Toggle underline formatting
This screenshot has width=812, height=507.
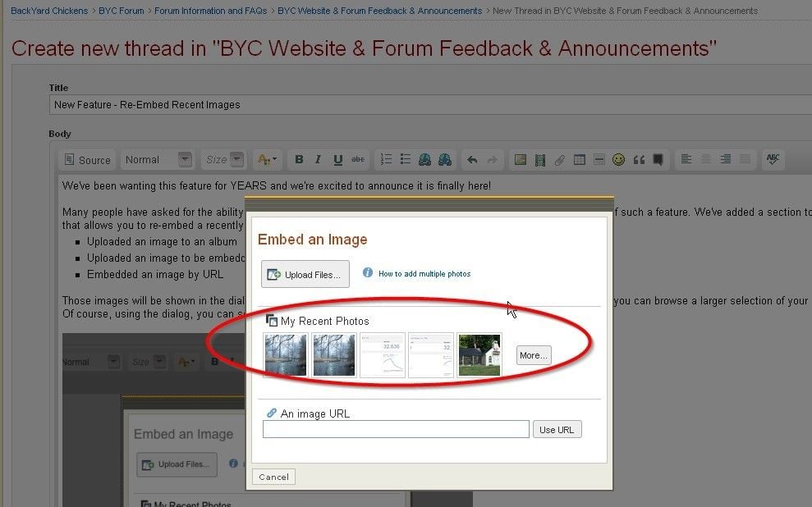(337, 160)
